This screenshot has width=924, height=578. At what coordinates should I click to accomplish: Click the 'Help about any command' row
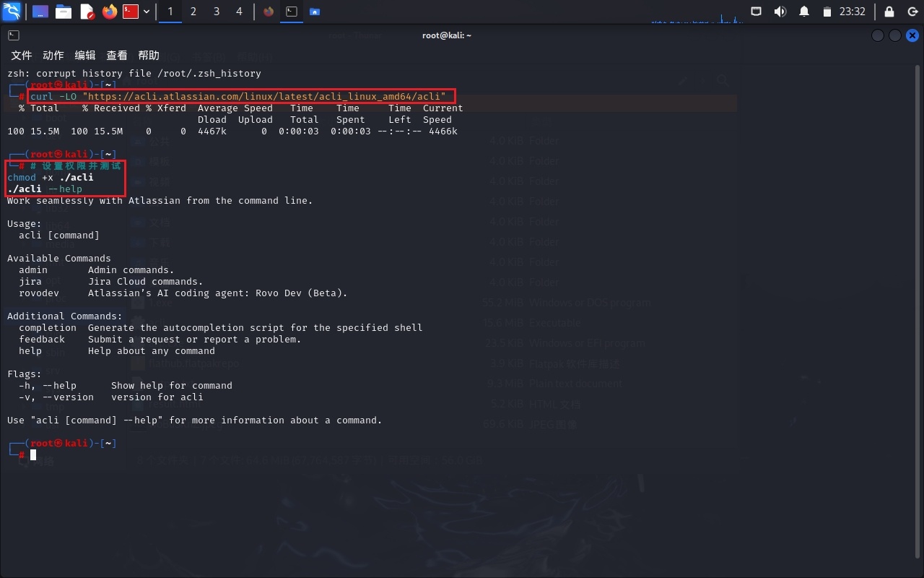117,351
